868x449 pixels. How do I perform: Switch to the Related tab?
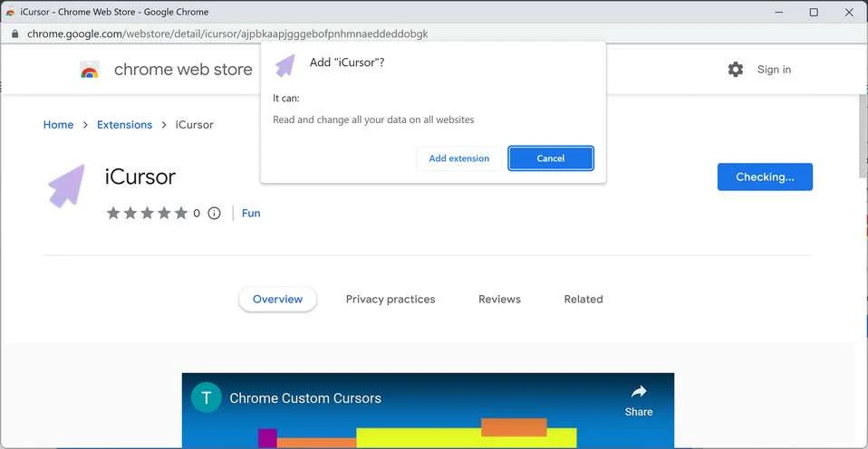pos(583,299)
